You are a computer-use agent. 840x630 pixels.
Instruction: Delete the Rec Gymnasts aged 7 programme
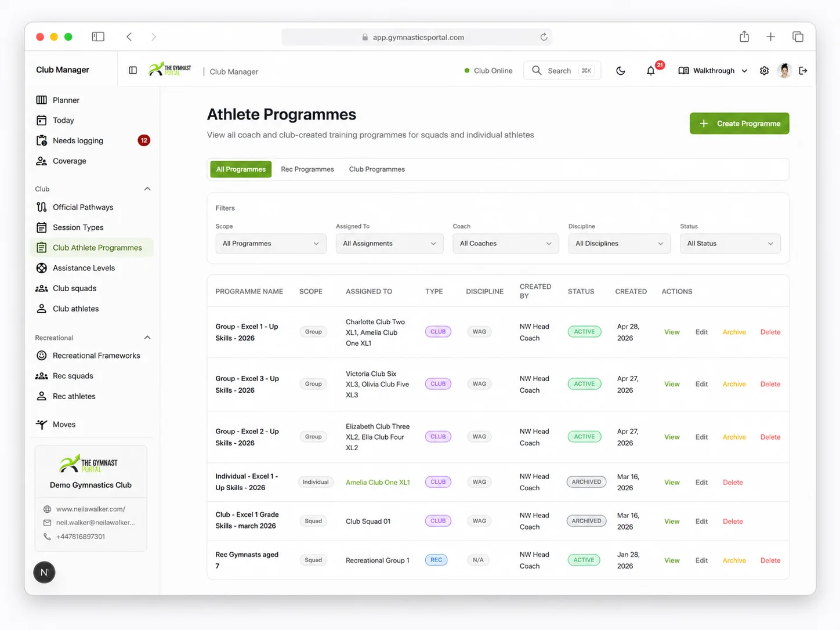[x=770, y=560]
